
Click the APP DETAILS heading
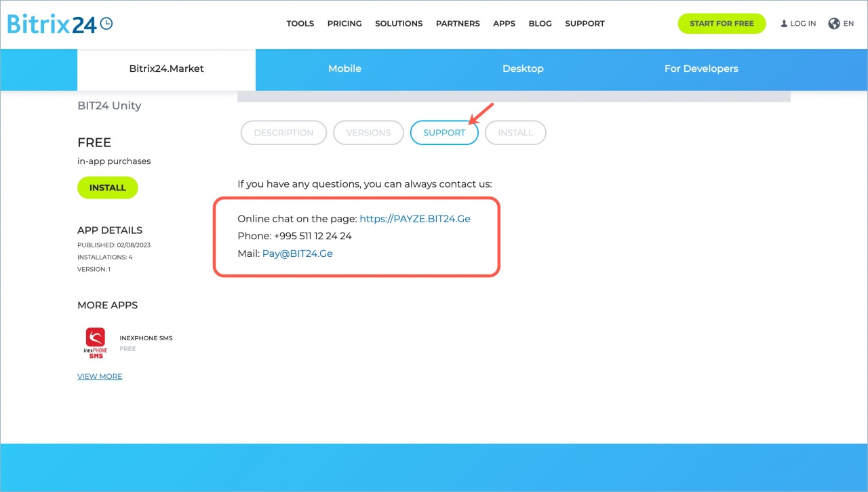click(110, 230)
